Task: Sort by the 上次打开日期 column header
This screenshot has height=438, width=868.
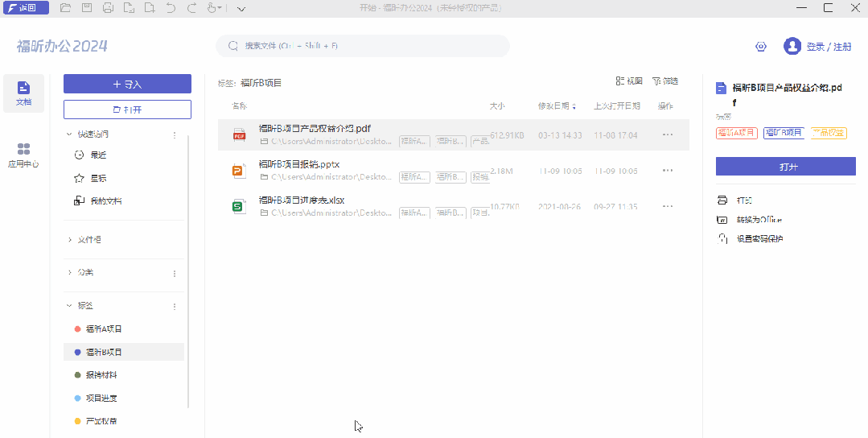Action: [x=617, y=105]
